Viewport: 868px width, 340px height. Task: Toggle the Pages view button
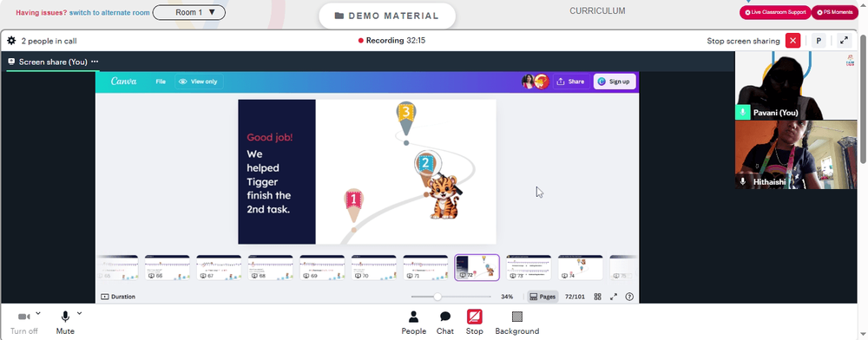(542, 297)
